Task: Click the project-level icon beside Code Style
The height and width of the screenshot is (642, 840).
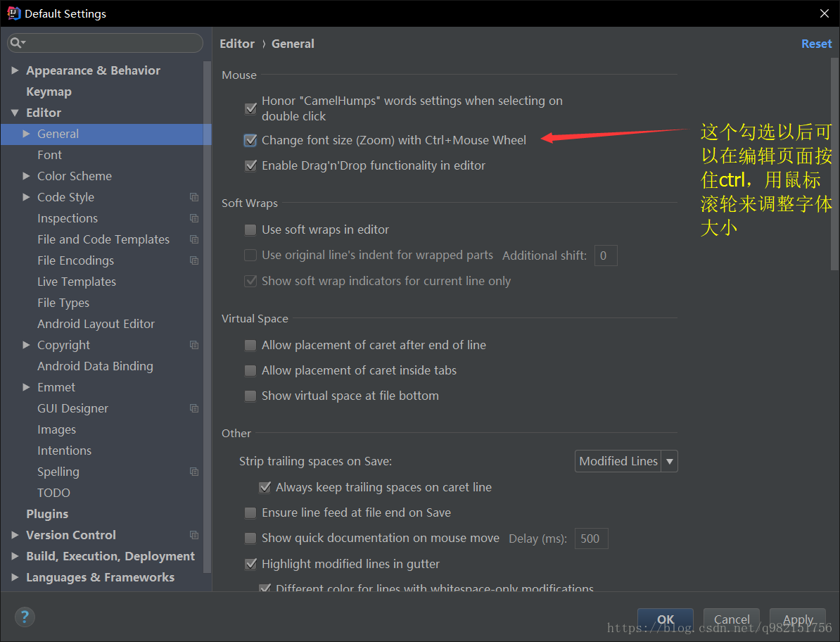Action: tap(194, 197)
